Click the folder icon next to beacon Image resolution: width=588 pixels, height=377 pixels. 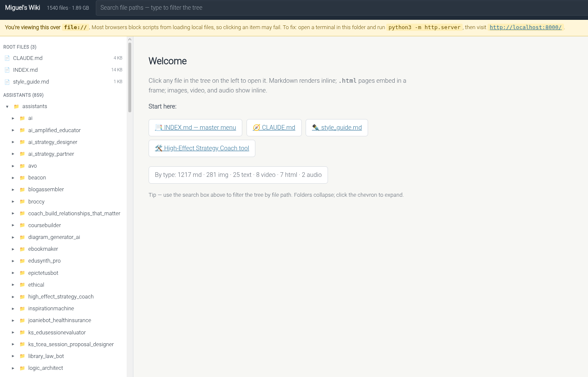coord(22,178)
